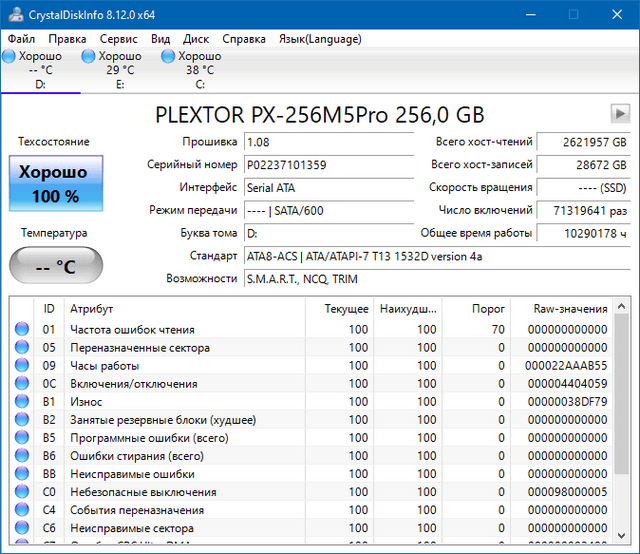The image size is (640, 554).
Task: Click the Атрибут column header
Action: pyautogui.click(x=92, y=309)
